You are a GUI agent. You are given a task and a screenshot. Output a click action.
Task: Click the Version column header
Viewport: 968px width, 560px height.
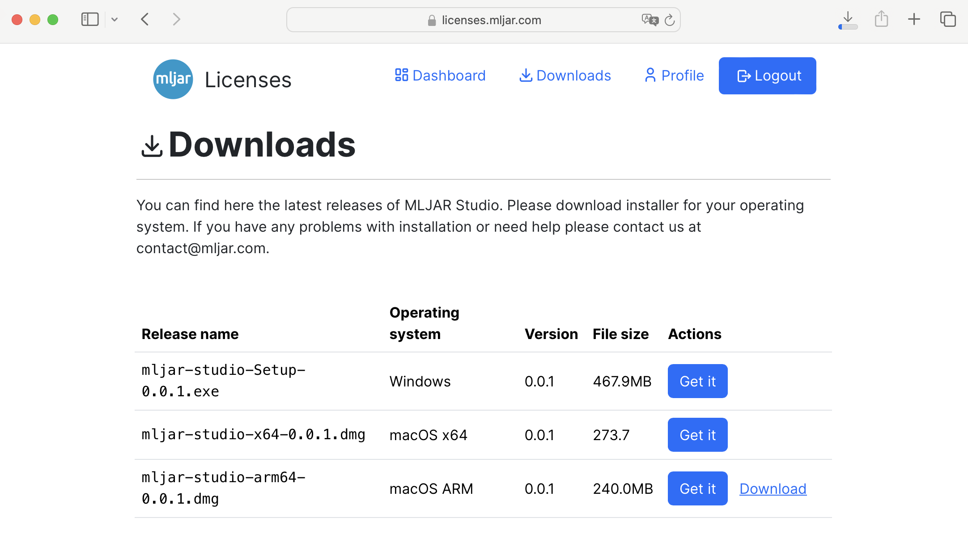coord(551,334)
